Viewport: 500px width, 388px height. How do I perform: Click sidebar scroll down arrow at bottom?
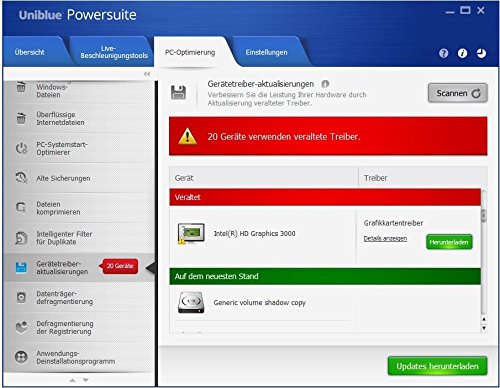(x=86, y=380)
